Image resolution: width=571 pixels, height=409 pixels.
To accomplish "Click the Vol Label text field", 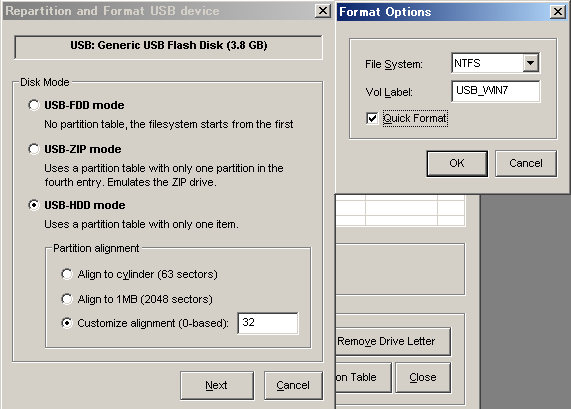I will tap(496, 91).
